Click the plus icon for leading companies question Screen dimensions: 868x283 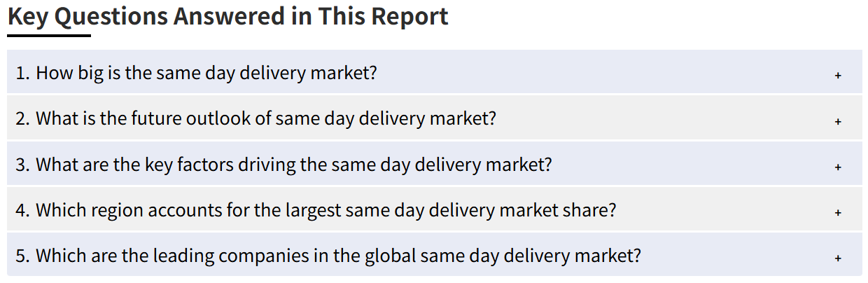click(x=837, y=258)
